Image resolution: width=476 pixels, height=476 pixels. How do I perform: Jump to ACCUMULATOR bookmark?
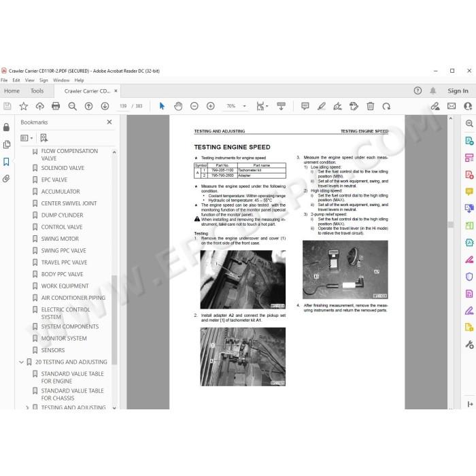click(x=61, y=192)
